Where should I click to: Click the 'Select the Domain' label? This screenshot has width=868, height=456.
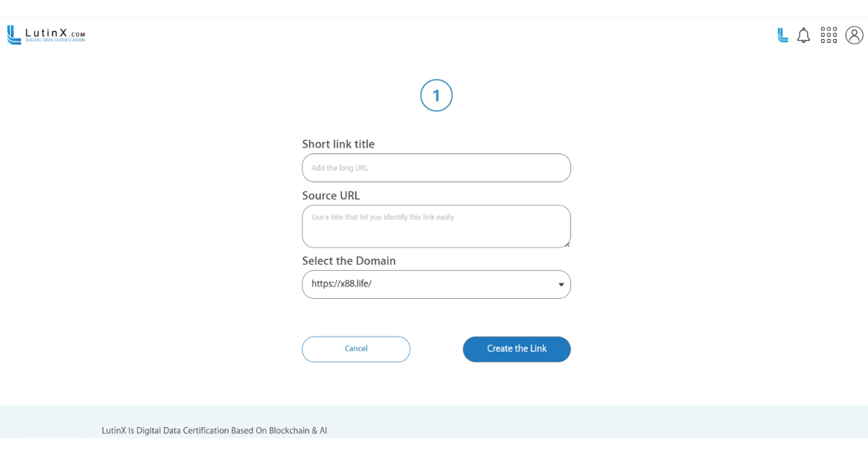(x=349, y=261)
